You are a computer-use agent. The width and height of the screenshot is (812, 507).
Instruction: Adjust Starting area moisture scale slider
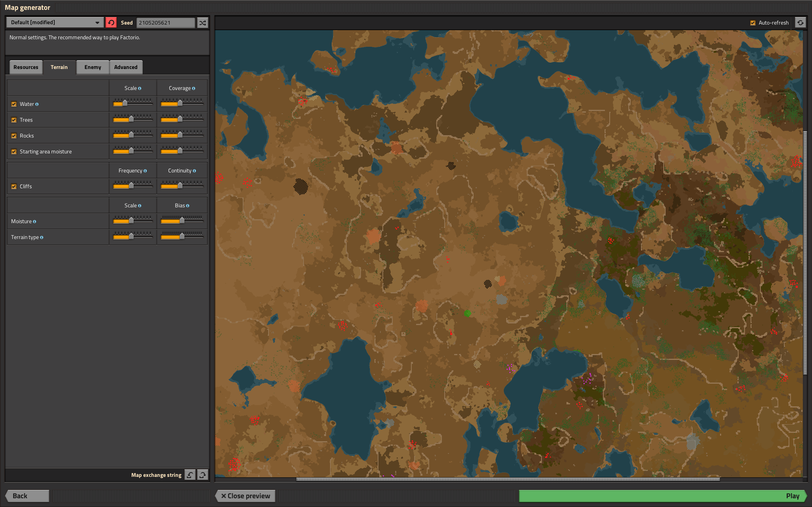(x=133, y=151)
